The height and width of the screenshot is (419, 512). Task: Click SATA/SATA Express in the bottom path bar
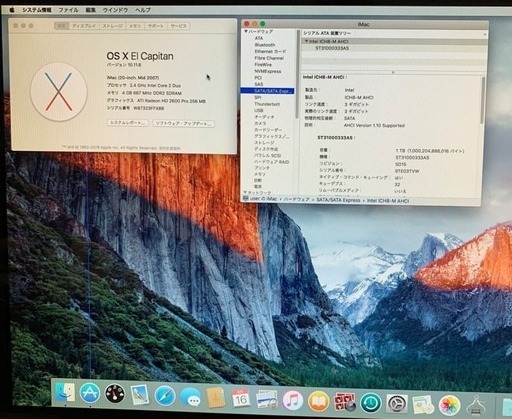338,200
